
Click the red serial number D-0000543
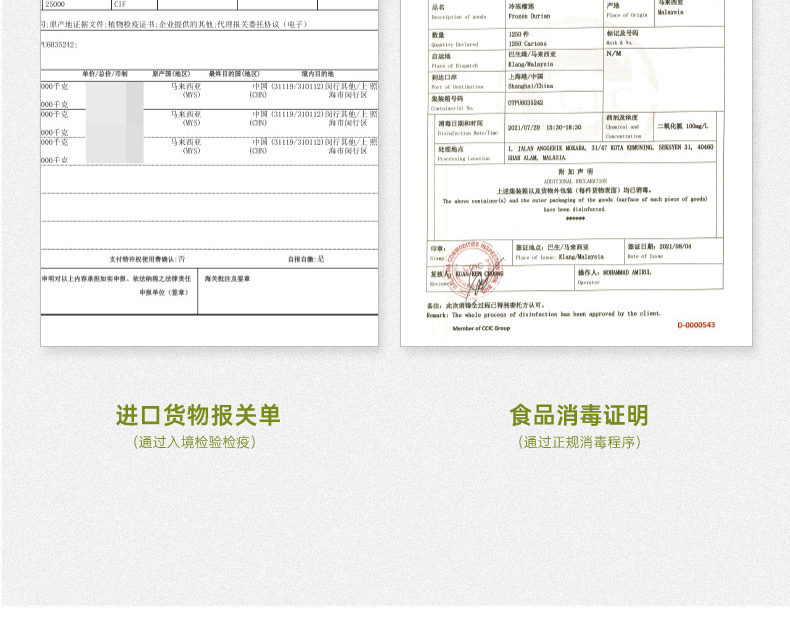click(x=696, y=324)
